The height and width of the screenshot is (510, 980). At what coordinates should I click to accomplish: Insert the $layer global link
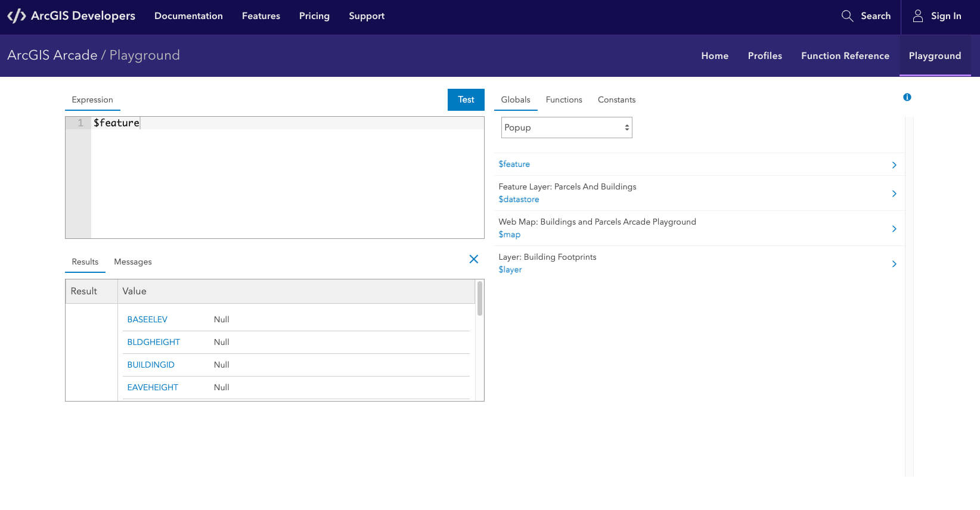[510, 269]
